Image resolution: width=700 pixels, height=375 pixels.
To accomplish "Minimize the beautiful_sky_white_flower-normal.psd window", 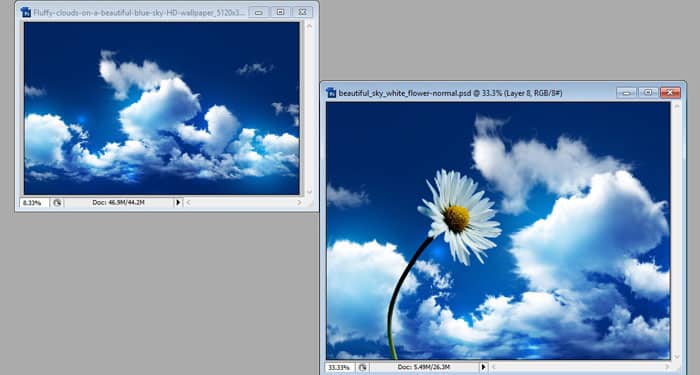I will point(626,92).
